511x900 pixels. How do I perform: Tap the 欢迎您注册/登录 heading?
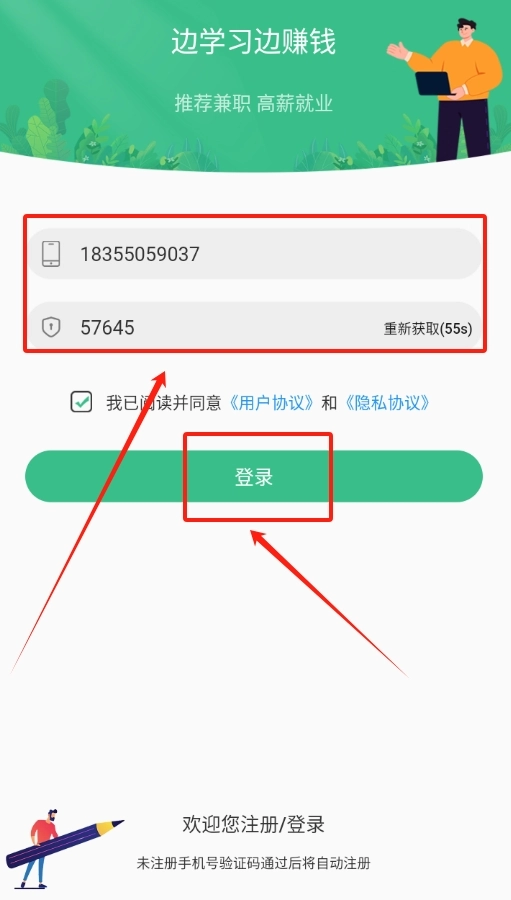(253, 824)
